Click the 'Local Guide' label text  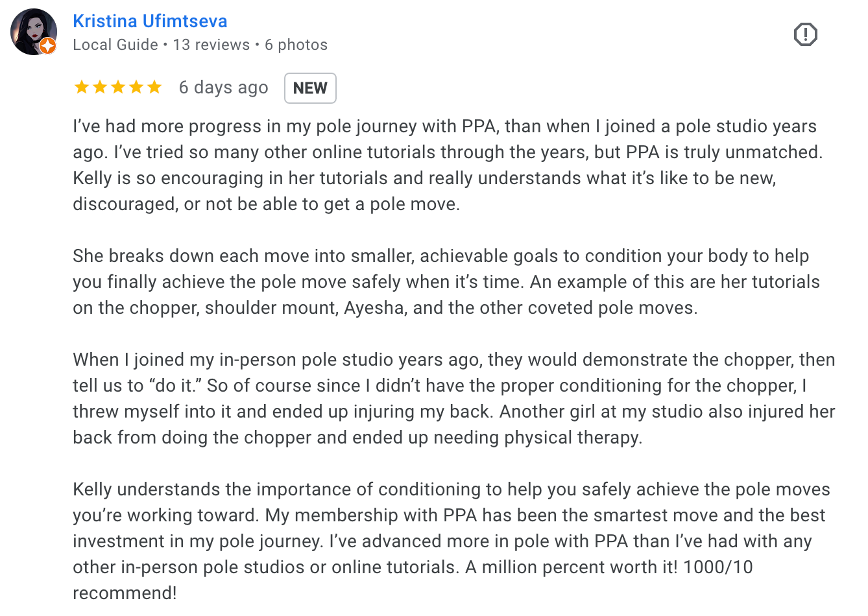(115, 45)
